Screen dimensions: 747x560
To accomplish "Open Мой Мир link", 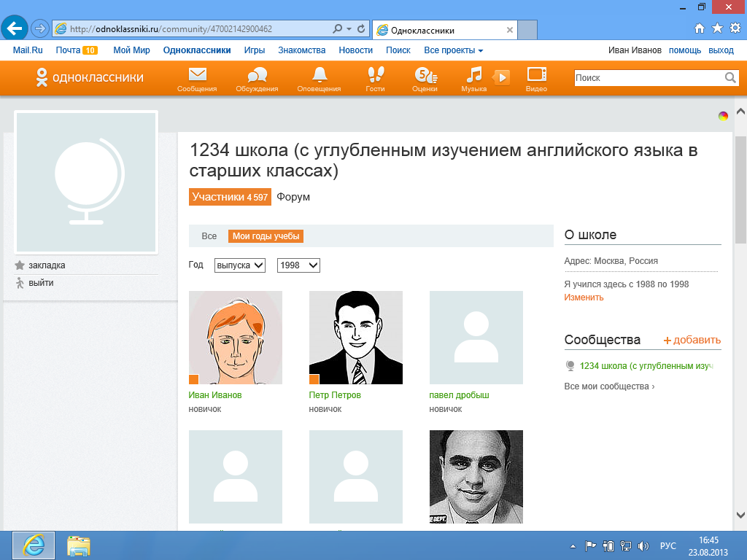I will [131, 50].
